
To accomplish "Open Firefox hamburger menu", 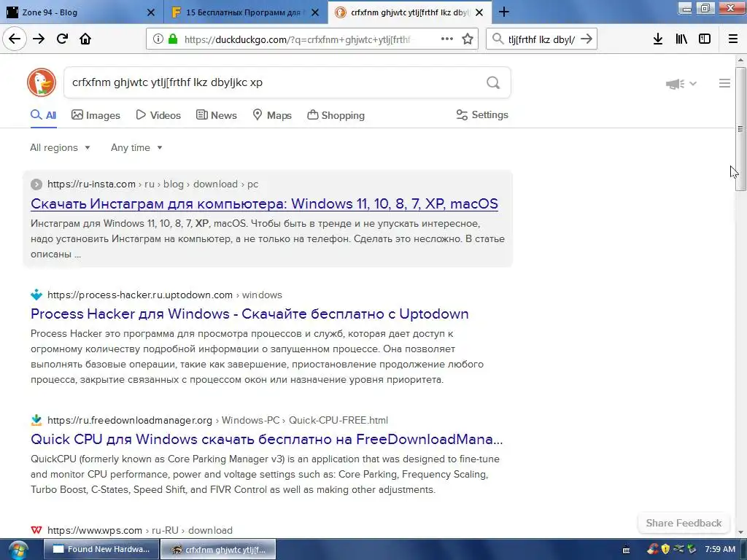I will click(x=733, y=39).
